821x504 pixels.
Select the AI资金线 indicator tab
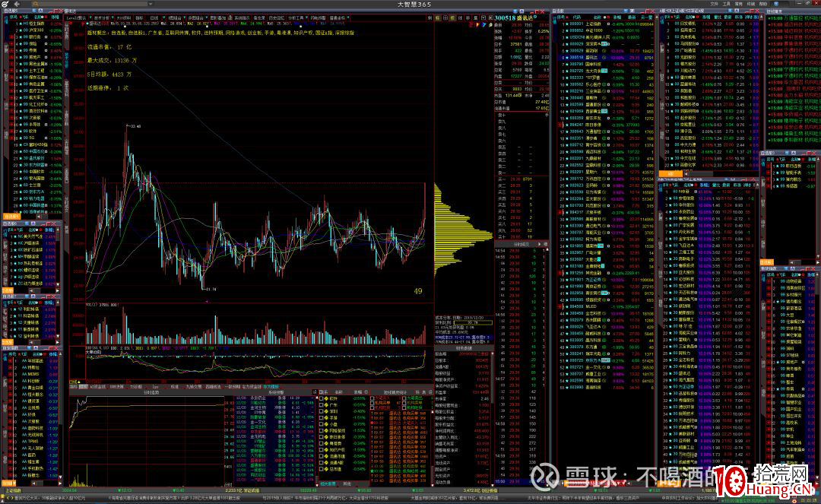[x=98, y=386]
